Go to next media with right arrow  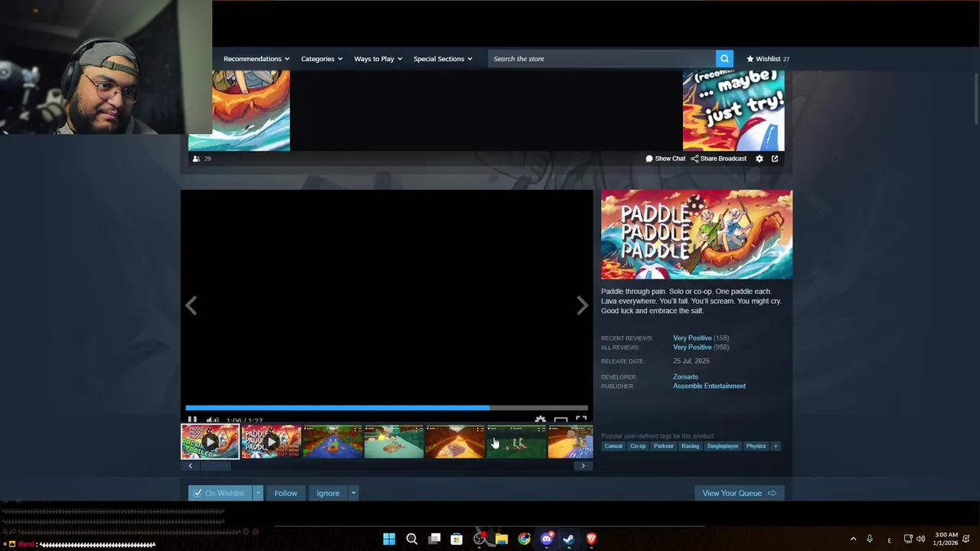pos(582,305)
